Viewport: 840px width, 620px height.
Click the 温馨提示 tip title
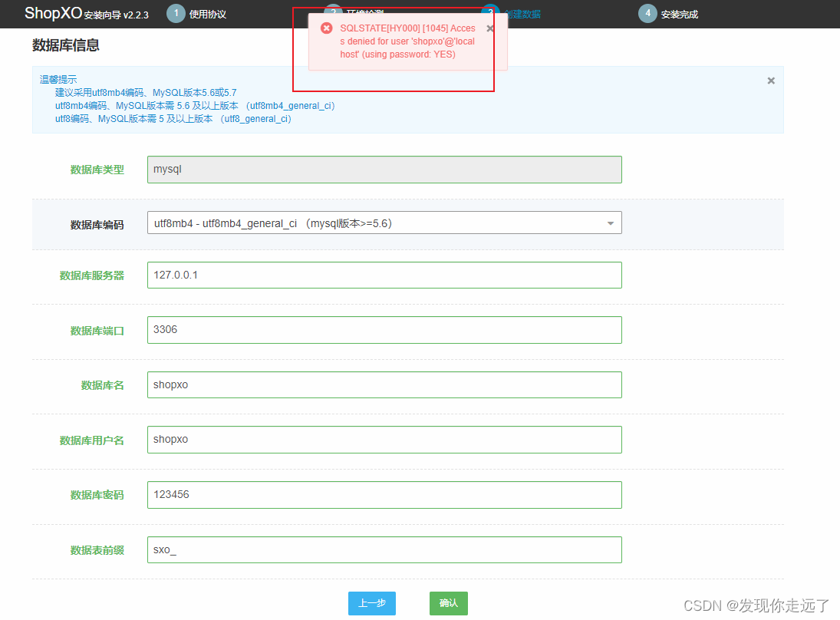tap(58, 79)
